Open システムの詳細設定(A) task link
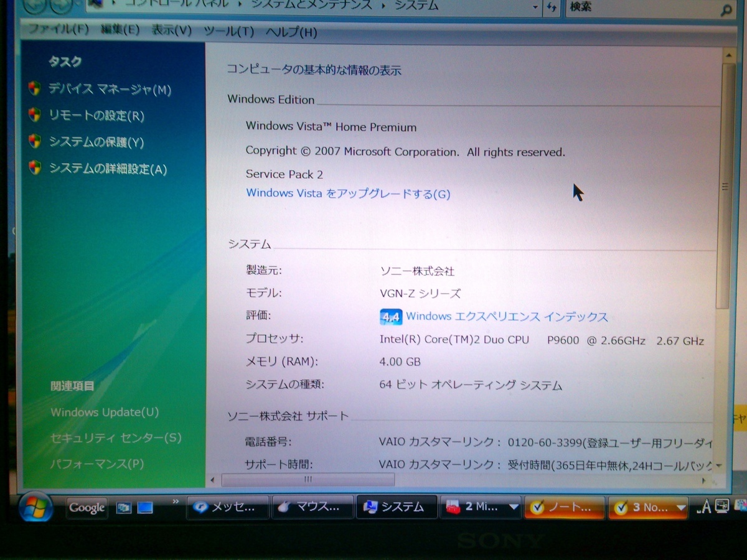The width and height of the screenshot is (747, 560). point(108,169)
